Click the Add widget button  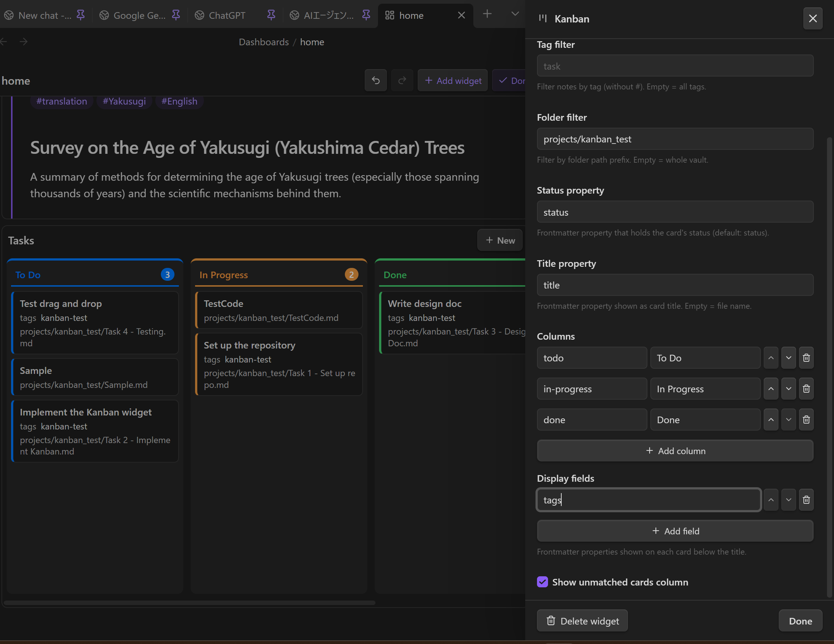click(452, 81)
